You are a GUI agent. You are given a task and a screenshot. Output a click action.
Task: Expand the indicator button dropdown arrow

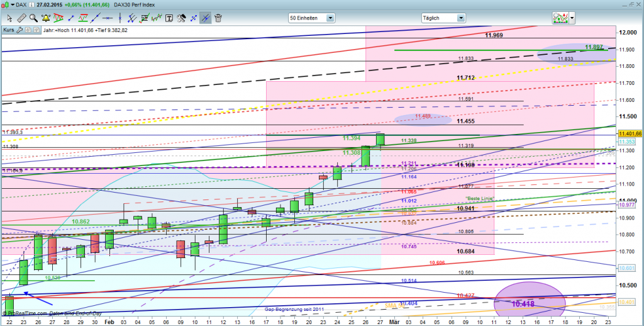coord(572,18)
